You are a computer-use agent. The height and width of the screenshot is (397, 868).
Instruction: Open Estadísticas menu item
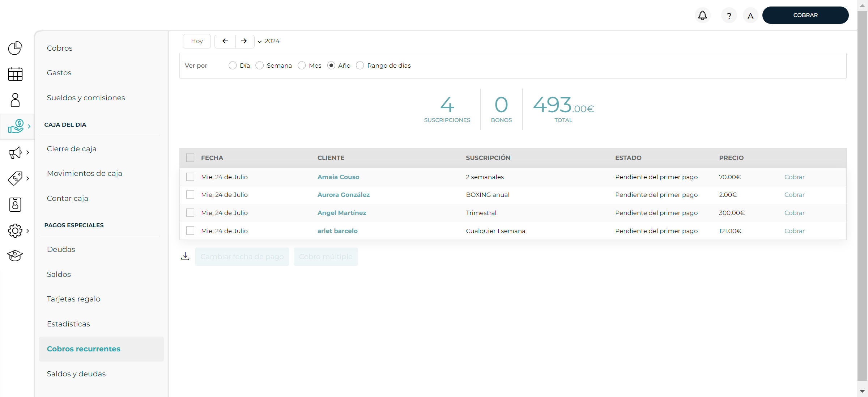tap(69, 324)
